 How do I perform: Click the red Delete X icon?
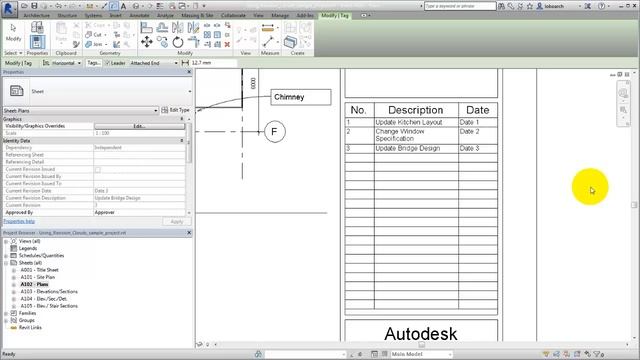point(227,44)
